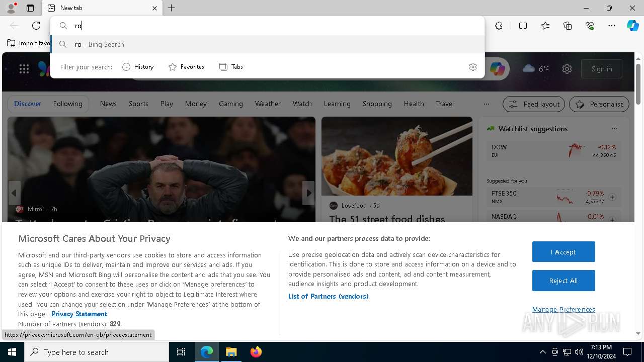
Task: Open Collections icon in toolbar
Action: pos(568,26)
